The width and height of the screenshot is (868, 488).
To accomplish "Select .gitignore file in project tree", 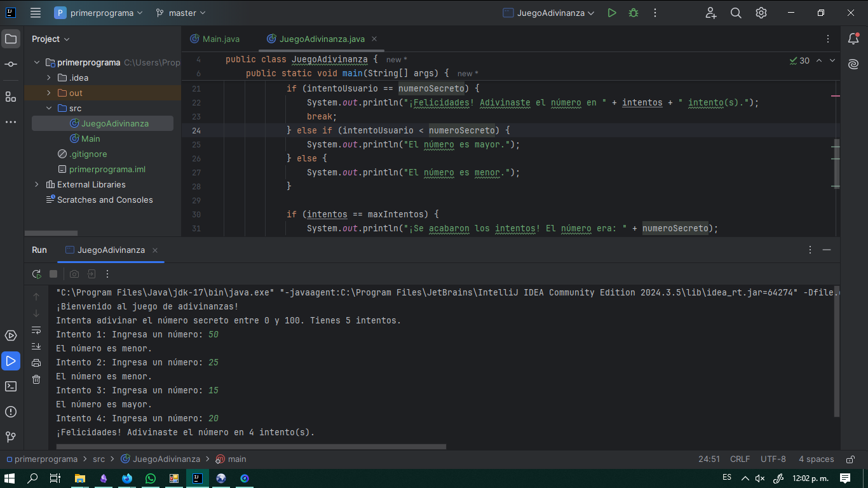I will (x=87, y=154).
